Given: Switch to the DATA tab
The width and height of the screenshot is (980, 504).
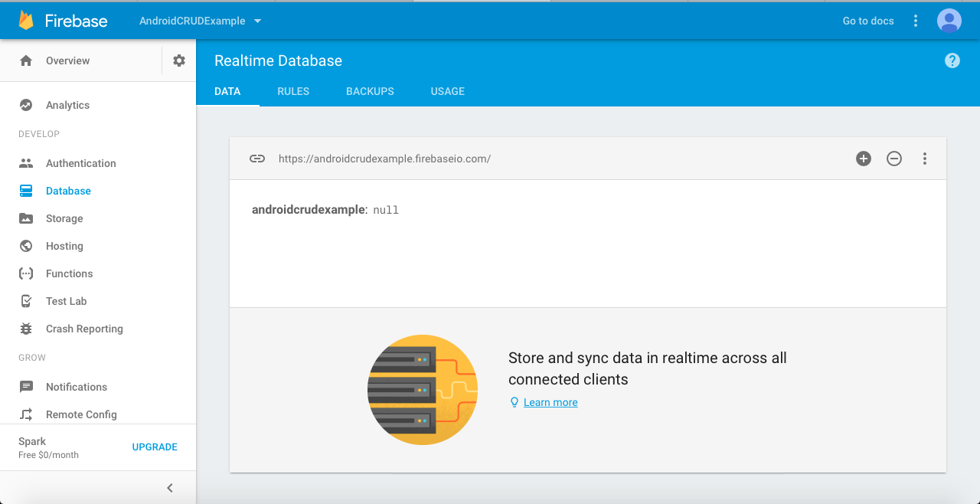Looking at the screenshot, I should [227, 91].
